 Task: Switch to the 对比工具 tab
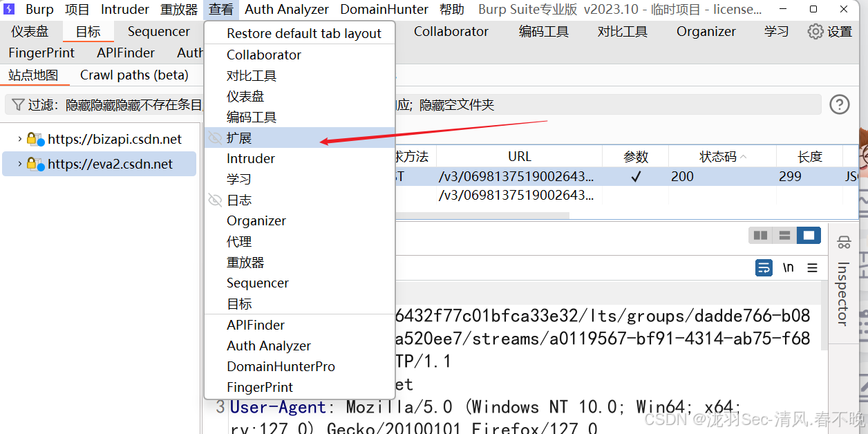(x=623, y=32)
